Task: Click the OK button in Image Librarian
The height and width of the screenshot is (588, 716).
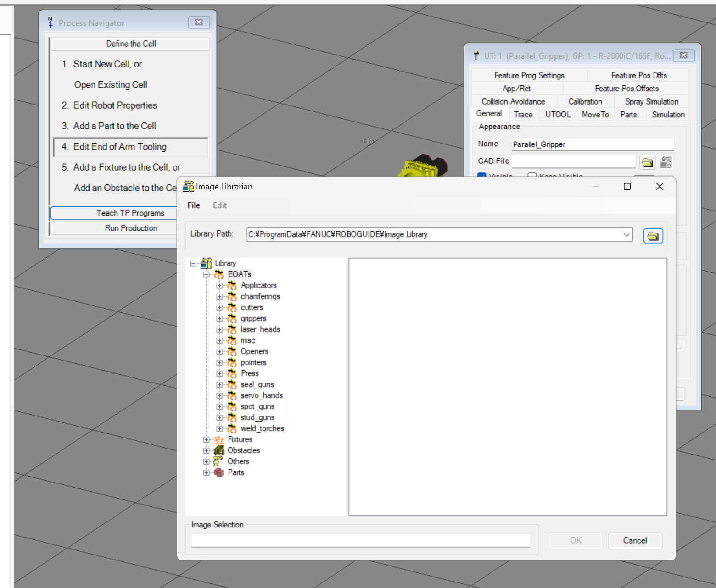Action: [x=576, y=541]
